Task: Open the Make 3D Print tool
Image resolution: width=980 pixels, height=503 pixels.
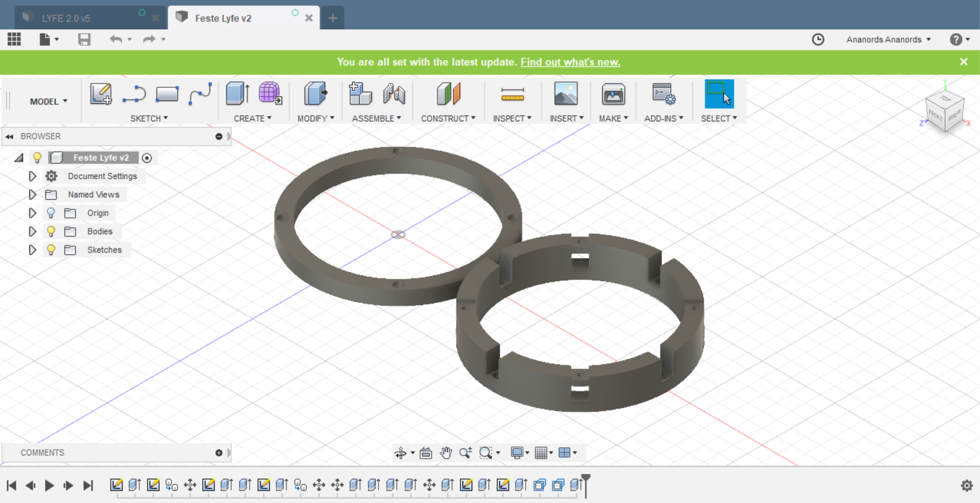Action: tap(613, 94)
